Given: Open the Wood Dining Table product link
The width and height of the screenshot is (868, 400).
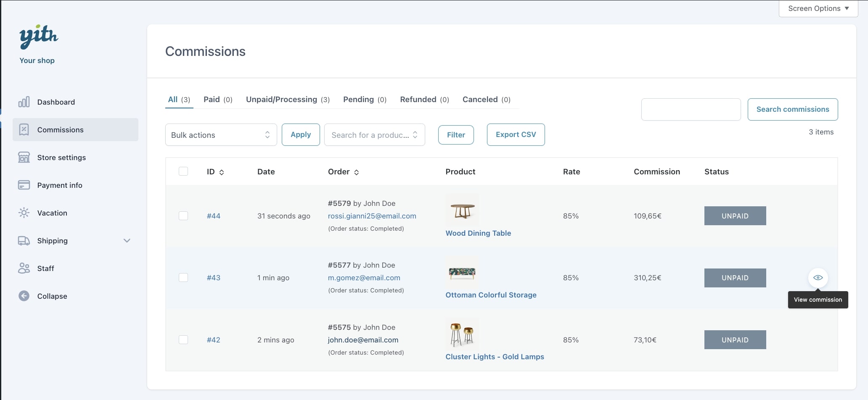Looking at the screenshot, I should (x=478, y=233).
